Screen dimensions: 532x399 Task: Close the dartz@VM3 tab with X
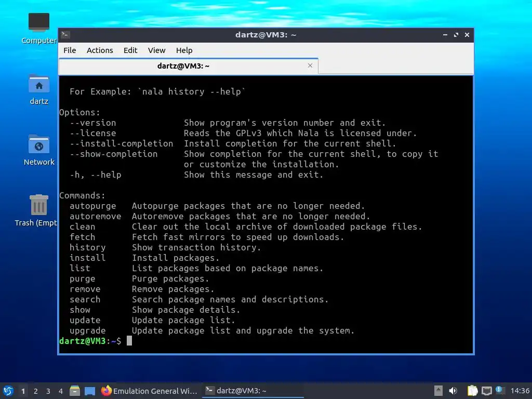310,65
